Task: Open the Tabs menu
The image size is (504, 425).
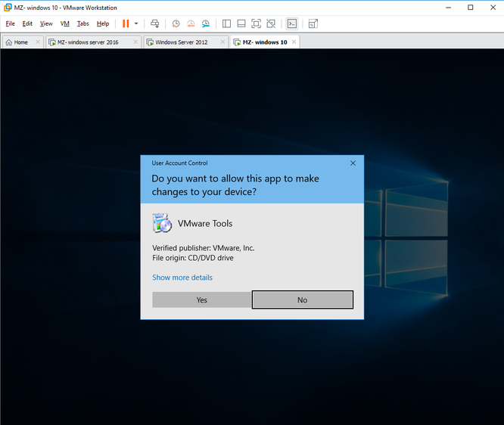Action: pyautogui.click(x=83, y=23)
